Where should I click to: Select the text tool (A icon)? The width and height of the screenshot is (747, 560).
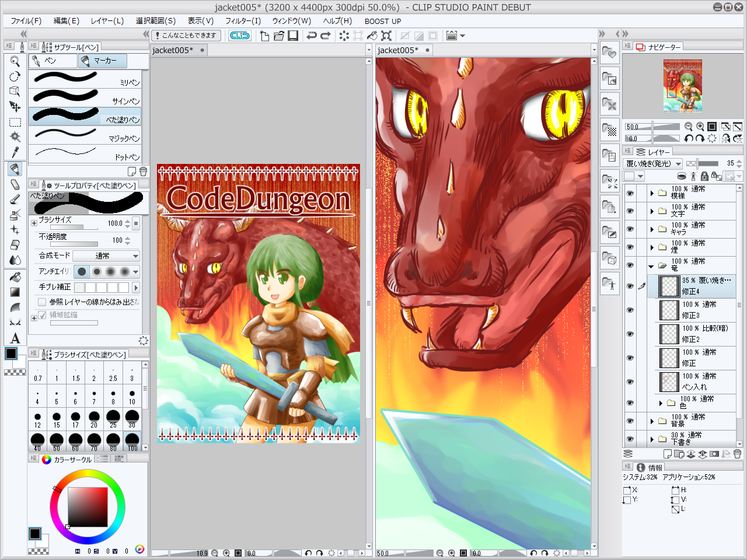click(x=15, y=338)
